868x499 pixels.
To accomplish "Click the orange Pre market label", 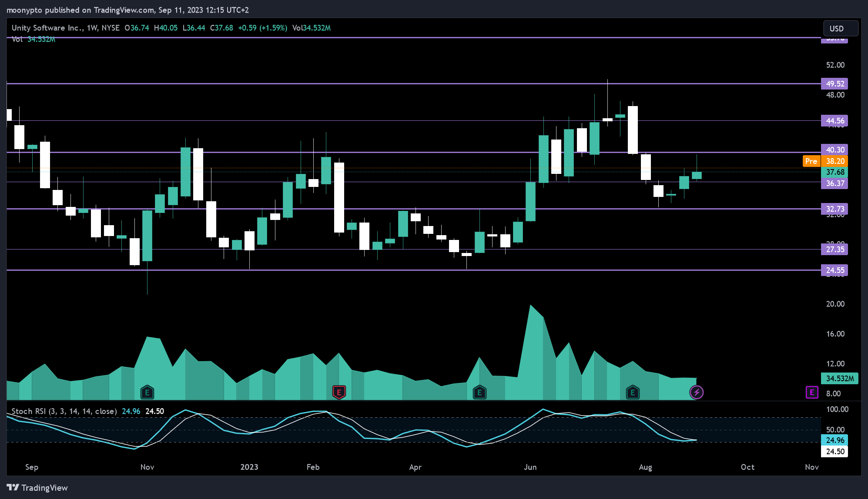I will click(x=811, y=161).
